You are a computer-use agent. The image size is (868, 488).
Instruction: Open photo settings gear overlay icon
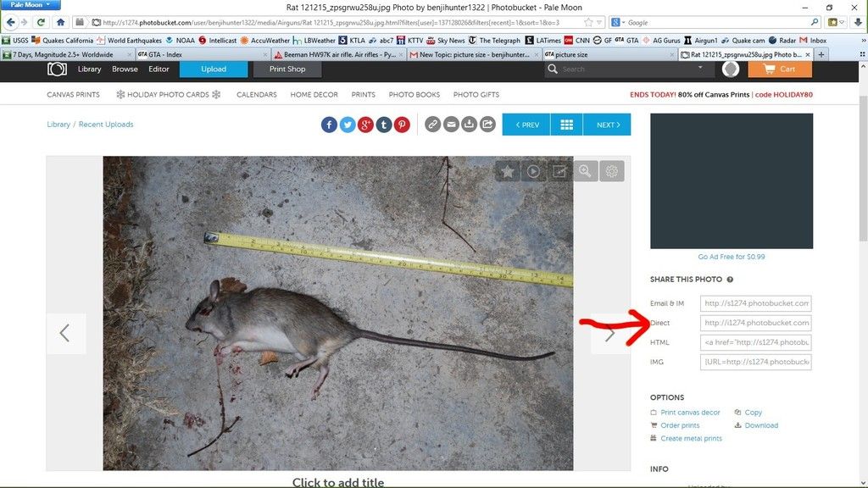pyautogui.click(x=611, y=171)
